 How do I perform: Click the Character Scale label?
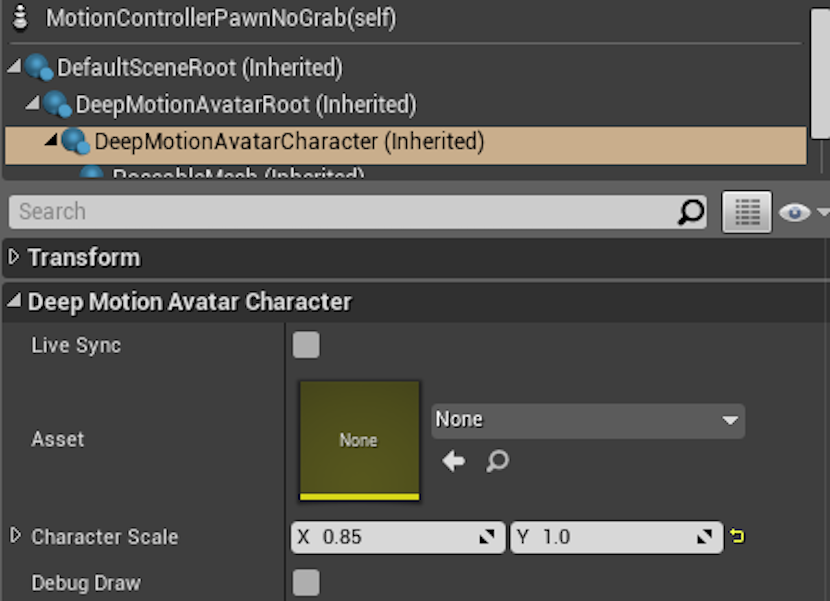pyautogui.click(x=105, y=537)
